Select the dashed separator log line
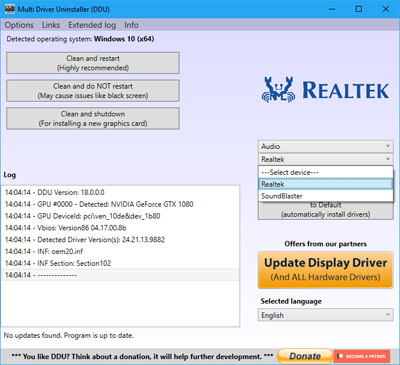 click(120, 275)
